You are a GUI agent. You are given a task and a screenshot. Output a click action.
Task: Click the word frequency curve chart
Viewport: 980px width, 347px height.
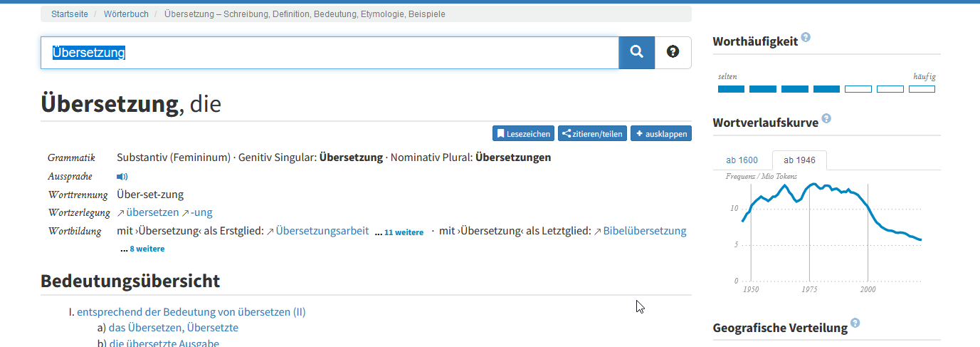tap(826, 234)
